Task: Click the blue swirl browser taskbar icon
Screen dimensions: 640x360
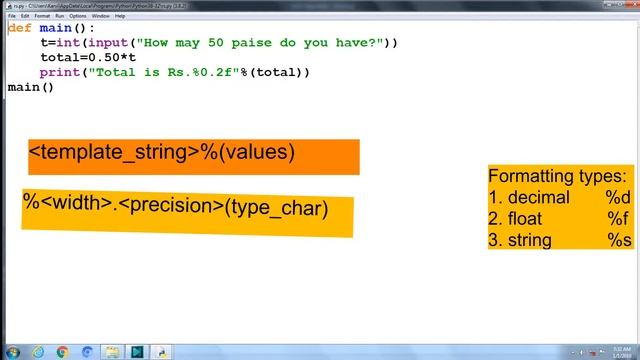Action: tap(87, 352)
